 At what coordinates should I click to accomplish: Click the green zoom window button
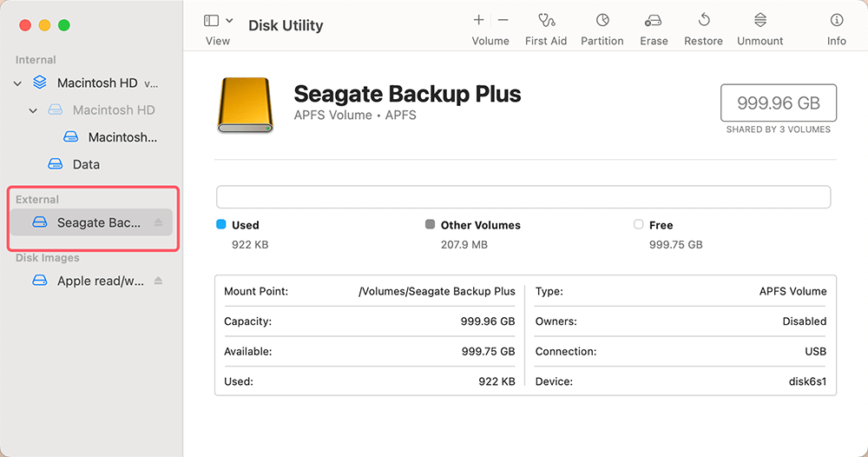(x=63, y=25)
